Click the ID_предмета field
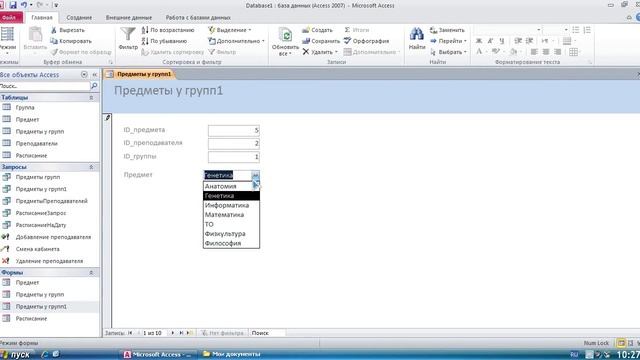 coord(233,131)
